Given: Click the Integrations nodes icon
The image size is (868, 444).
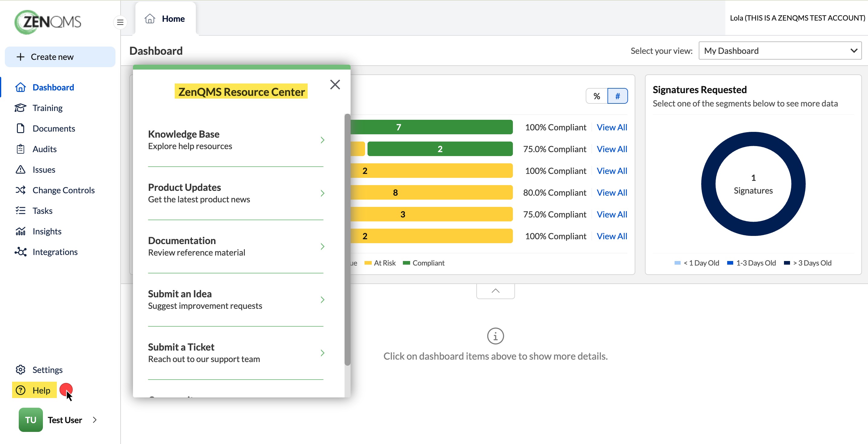Looking at the screenshot, I should [21, 252].
